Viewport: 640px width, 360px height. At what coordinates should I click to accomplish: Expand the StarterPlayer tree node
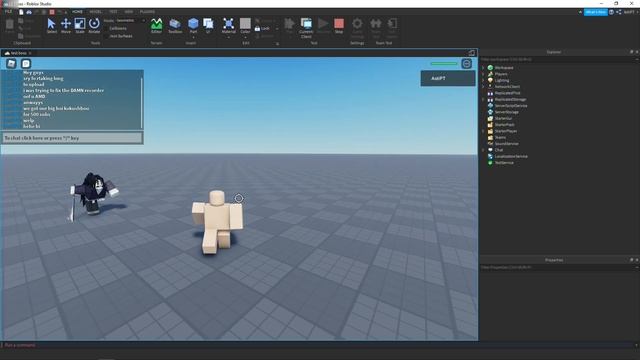point(483,131)
